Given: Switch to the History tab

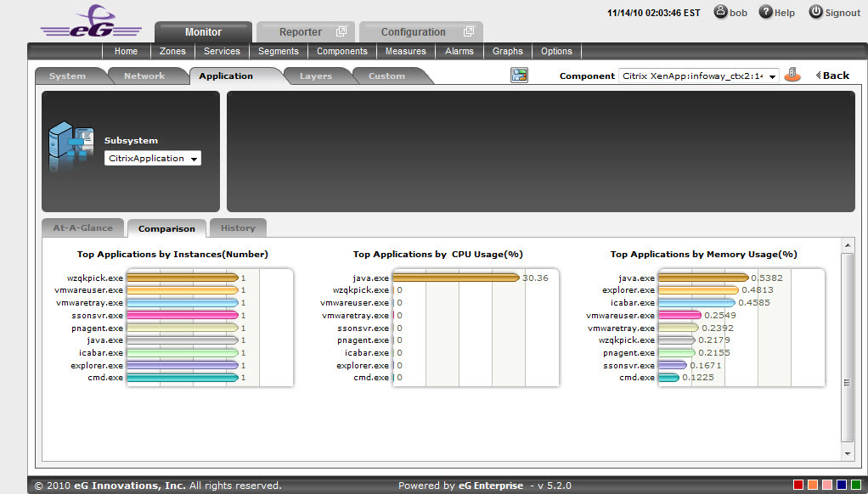Looking at the screenshot, I should pos(238,228).
